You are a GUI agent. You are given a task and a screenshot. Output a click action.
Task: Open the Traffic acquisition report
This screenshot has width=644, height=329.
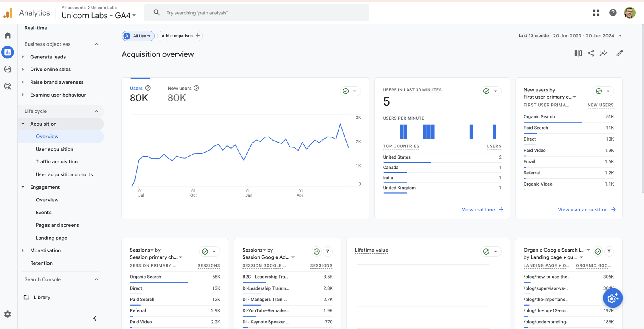(57, 161)
